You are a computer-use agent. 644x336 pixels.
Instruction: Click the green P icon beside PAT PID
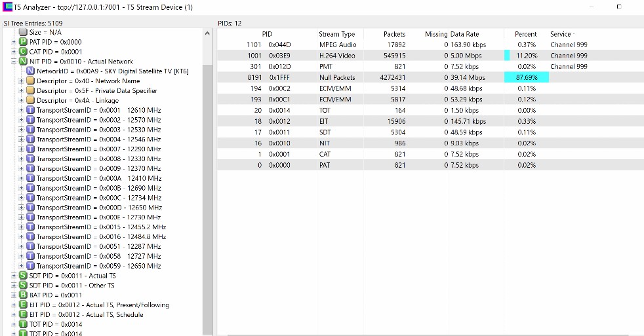tap(23, 42)
